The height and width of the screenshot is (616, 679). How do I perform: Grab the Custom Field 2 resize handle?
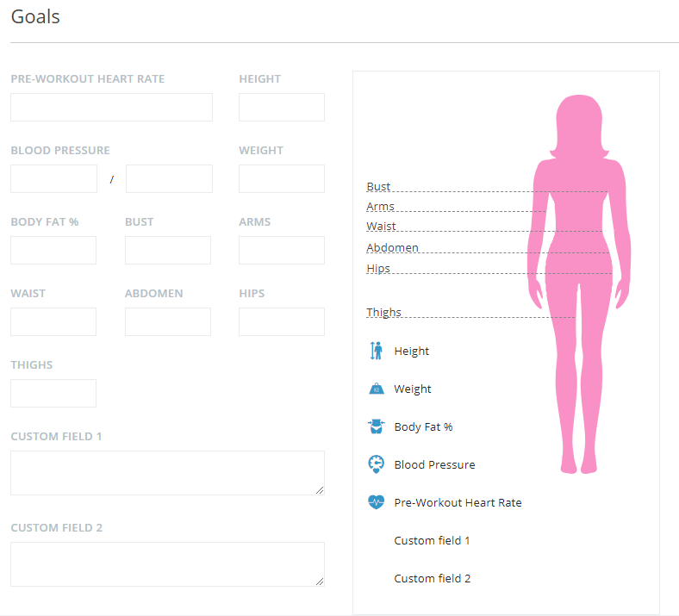pyautogui.click(x=320, y=582)
